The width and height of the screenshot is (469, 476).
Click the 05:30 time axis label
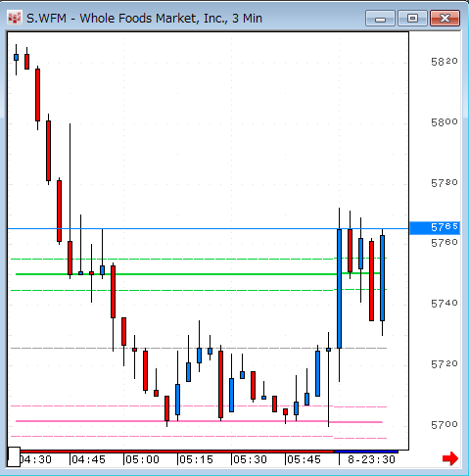(x=250, y=459)
